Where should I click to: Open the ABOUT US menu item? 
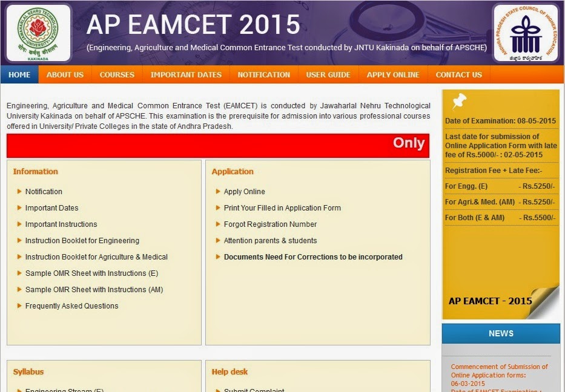(x=65, y=75)
